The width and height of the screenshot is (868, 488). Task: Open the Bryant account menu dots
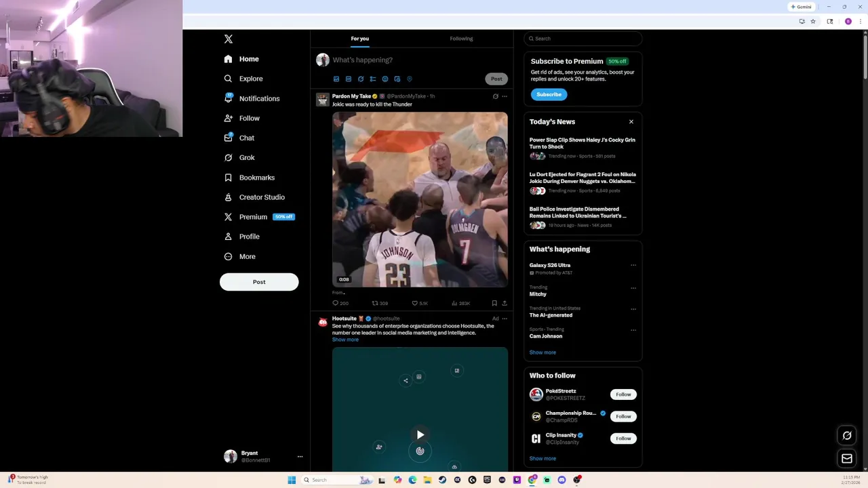[x=300, y=457]
